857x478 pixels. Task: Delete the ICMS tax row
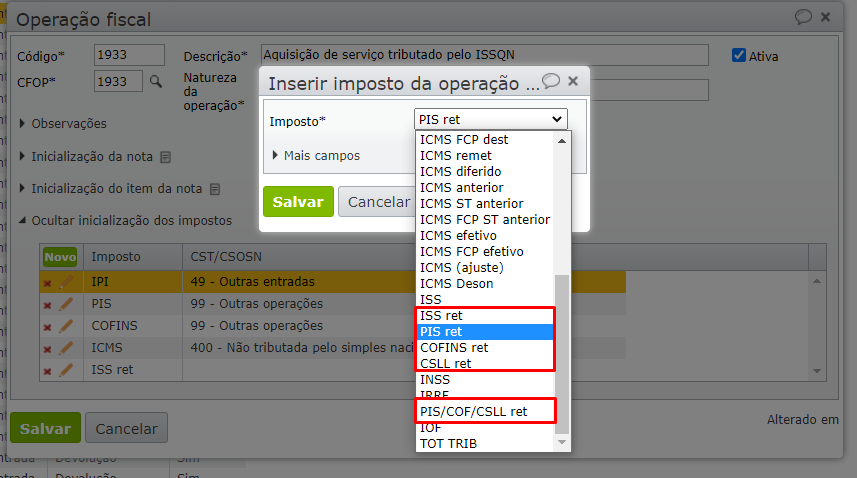pos(48,349)
